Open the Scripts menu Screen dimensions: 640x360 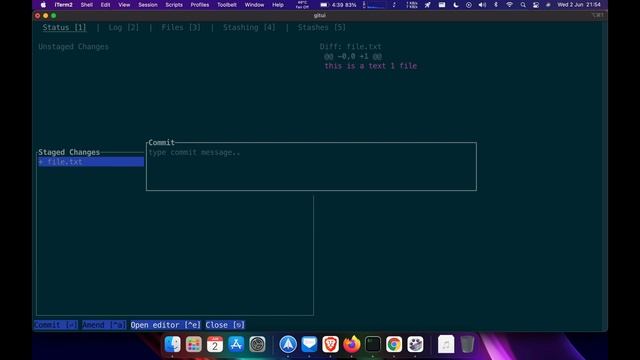tap(174, 5)
